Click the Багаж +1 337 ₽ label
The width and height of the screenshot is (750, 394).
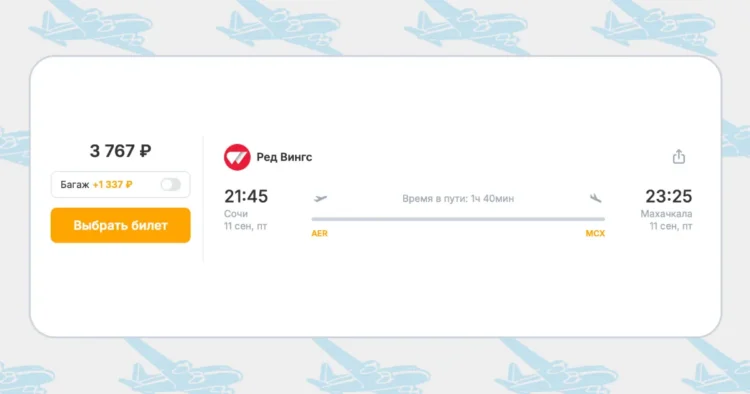coord(96,185)
